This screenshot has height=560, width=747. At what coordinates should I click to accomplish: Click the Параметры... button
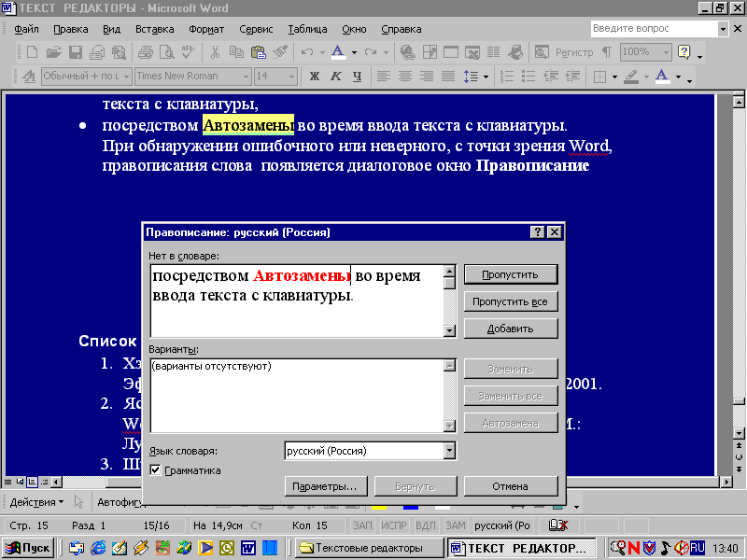pos(325,486)
